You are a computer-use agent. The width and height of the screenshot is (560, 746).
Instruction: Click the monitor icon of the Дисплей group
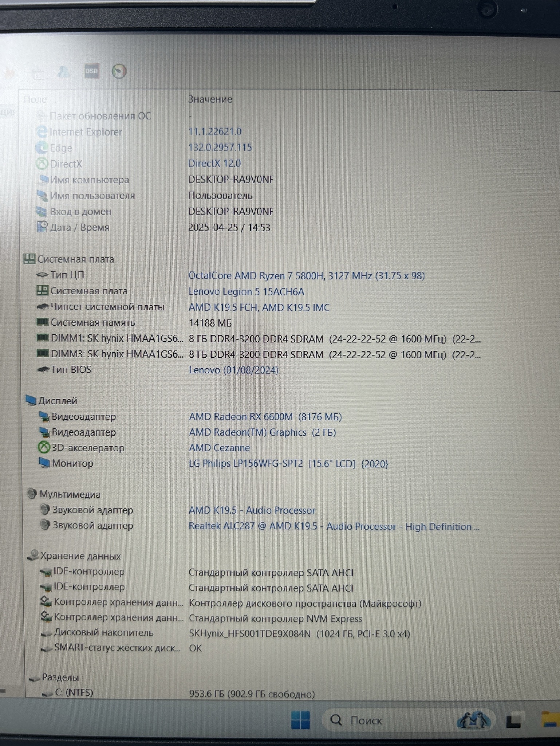[x=31, y=401]
